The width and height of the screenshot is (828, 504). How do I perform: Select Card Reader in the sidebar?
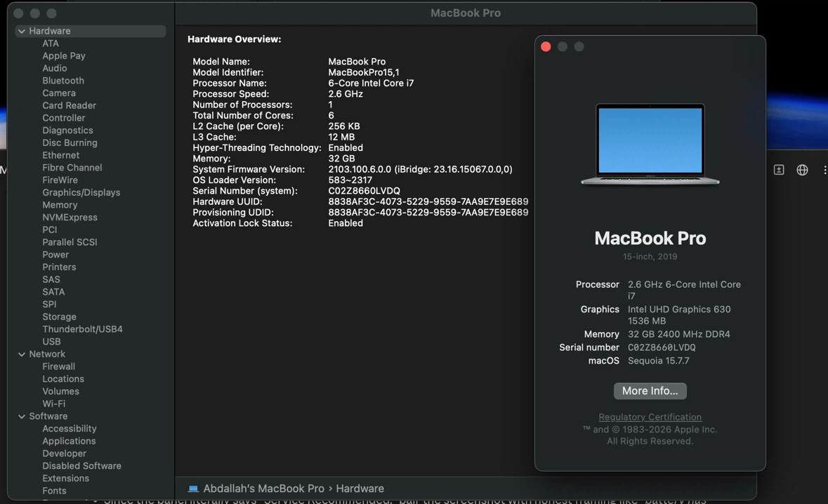(70, 105)
